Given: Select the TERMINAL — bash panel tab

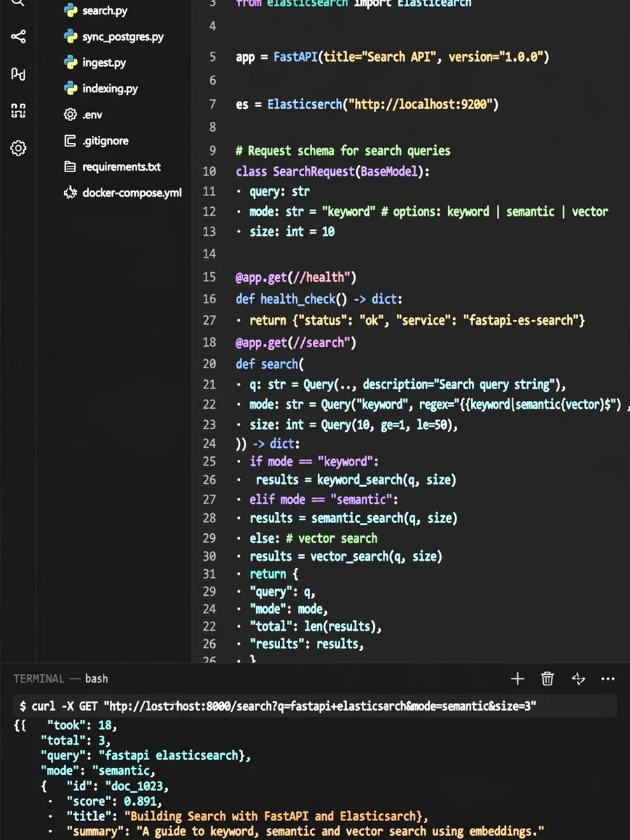Looking at the screenshot, I should tap(61, 678).
